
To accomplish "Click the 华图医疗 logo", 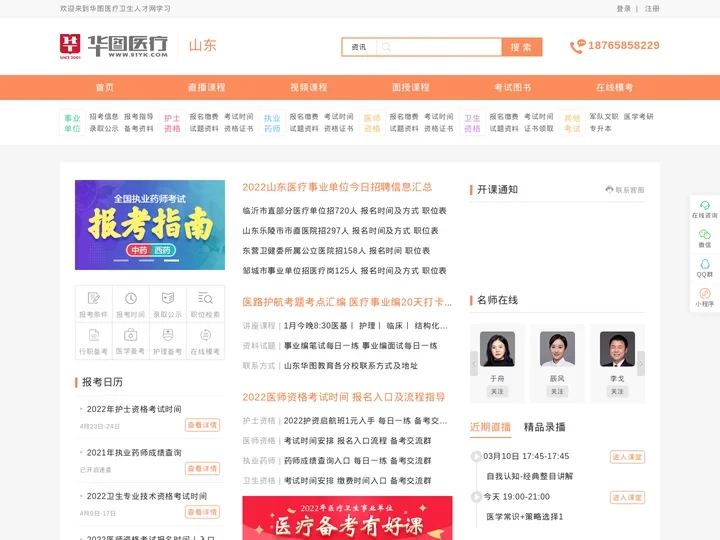I will coord(114,46).
